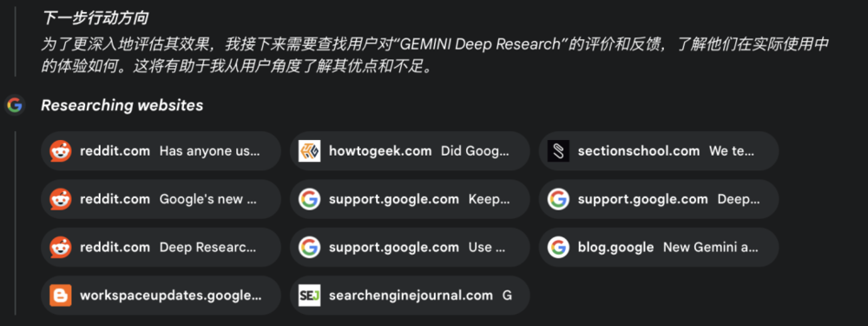Viewport: 868px width, 326px height.
Task: Open support.google.com 'Keep...' source chip
Action: (410, 199)
